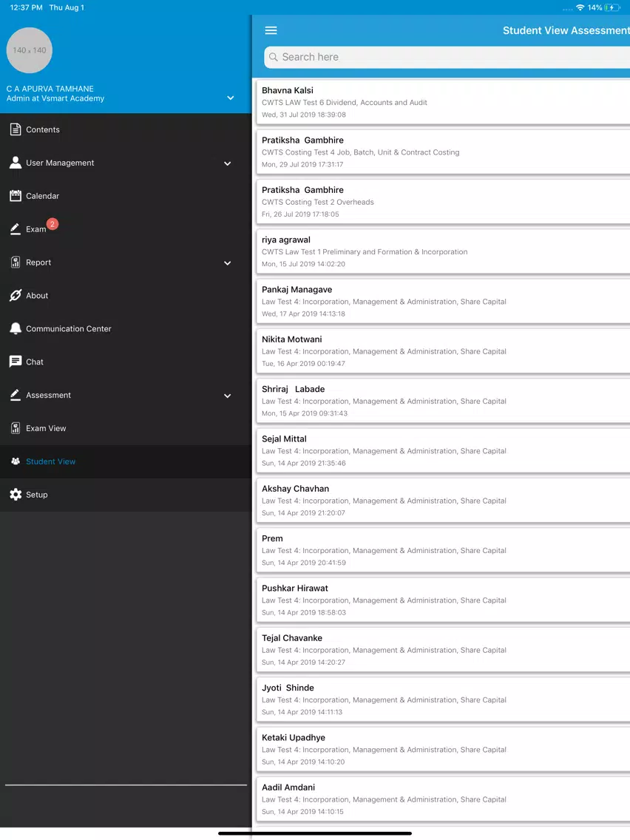The height and width of the screenshot is (840, 630).
Task: Click the Search here input field
Action: pos(447,57)
